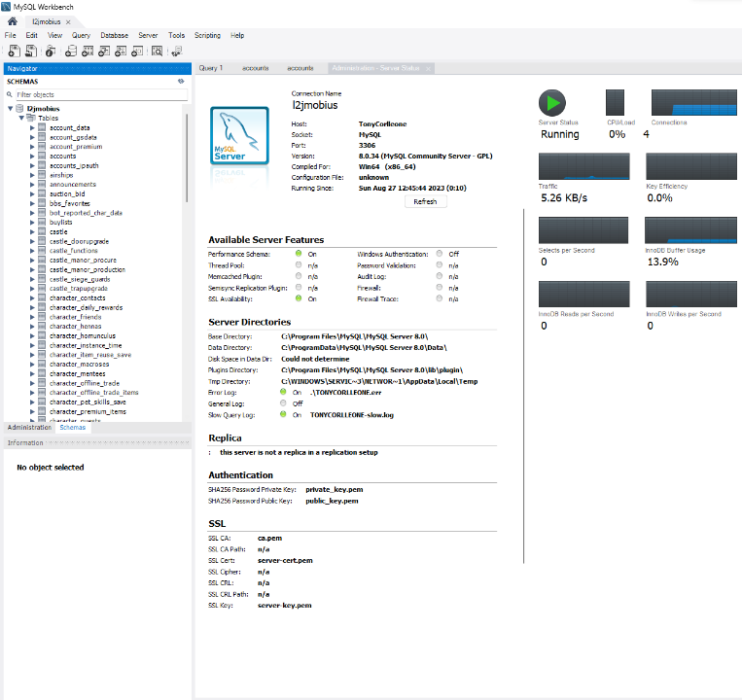This screenshot has width=742, height=700.
Task: Click the search table data icon
Action: pos(157,52)
